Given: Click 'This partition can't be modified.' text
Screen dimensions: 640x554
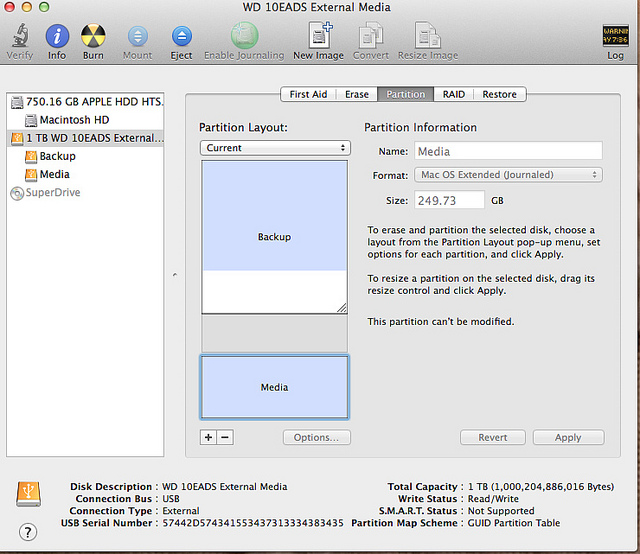Looking at the screenshot, I should click(441, 322).
